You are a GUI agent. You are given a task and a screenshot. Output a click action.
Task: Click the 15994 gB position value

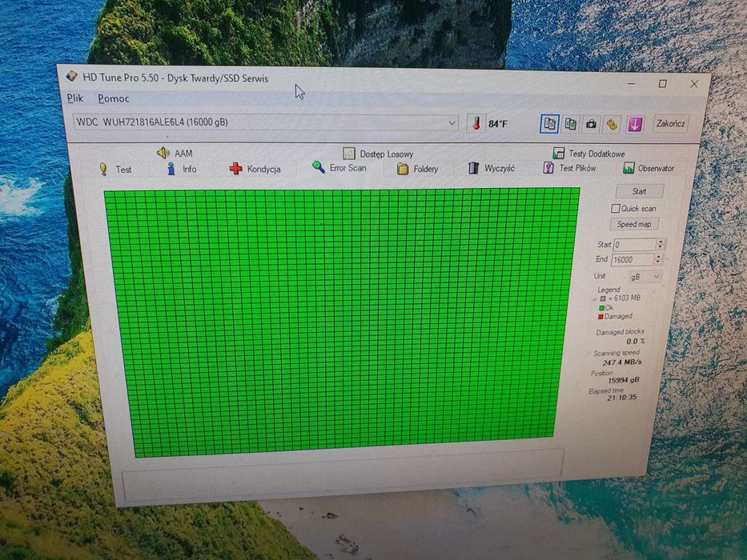(623, 380)
